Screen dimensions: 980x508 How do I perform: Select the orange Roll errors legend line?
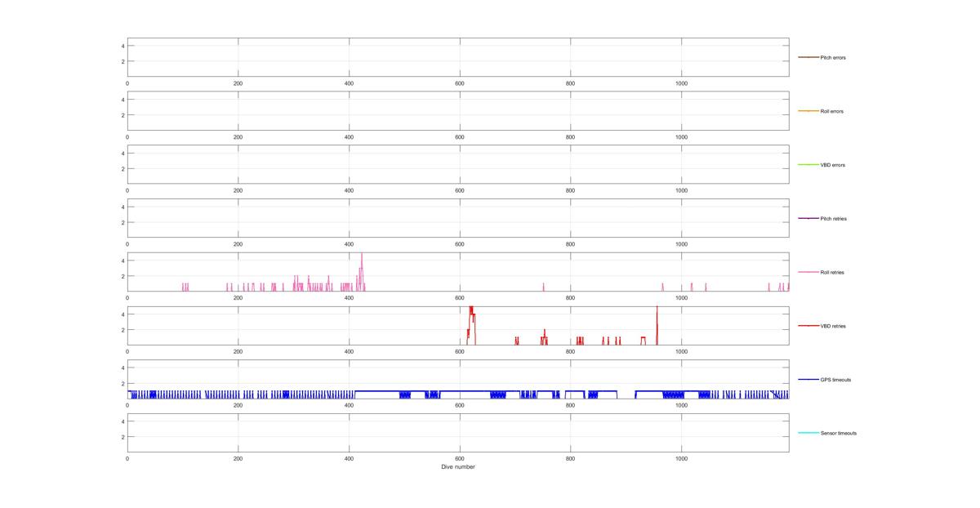(808, 111)
